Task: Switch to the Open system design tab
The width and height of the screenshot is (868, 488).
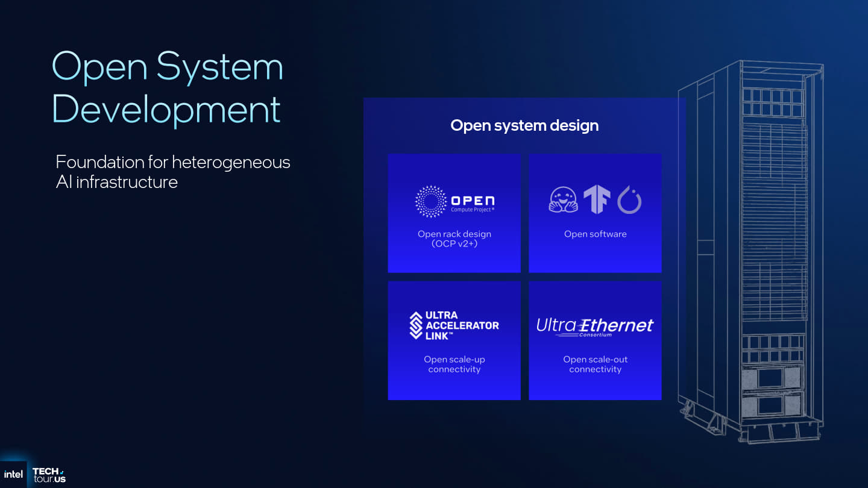Action: click(524, 125)
